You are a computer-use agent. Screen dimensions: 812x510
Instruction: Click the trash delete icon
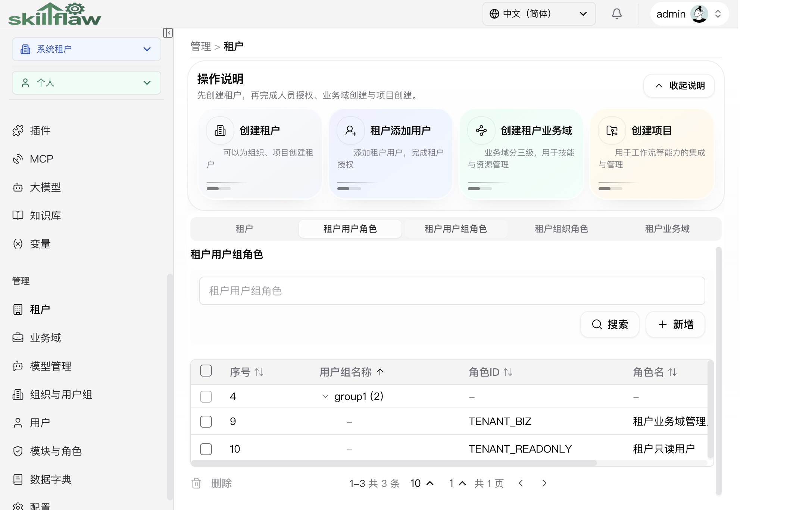(x=196, y=483)
